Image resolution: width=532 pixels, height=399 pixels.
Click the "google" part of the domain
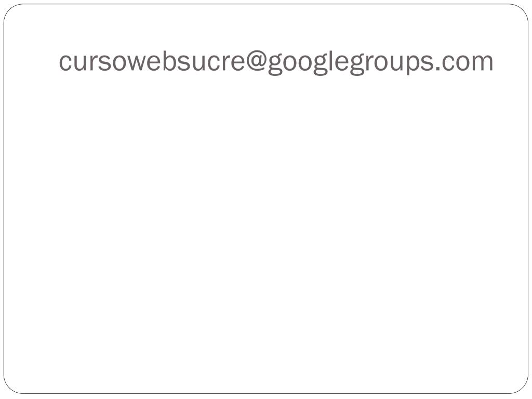coord(308,63)
